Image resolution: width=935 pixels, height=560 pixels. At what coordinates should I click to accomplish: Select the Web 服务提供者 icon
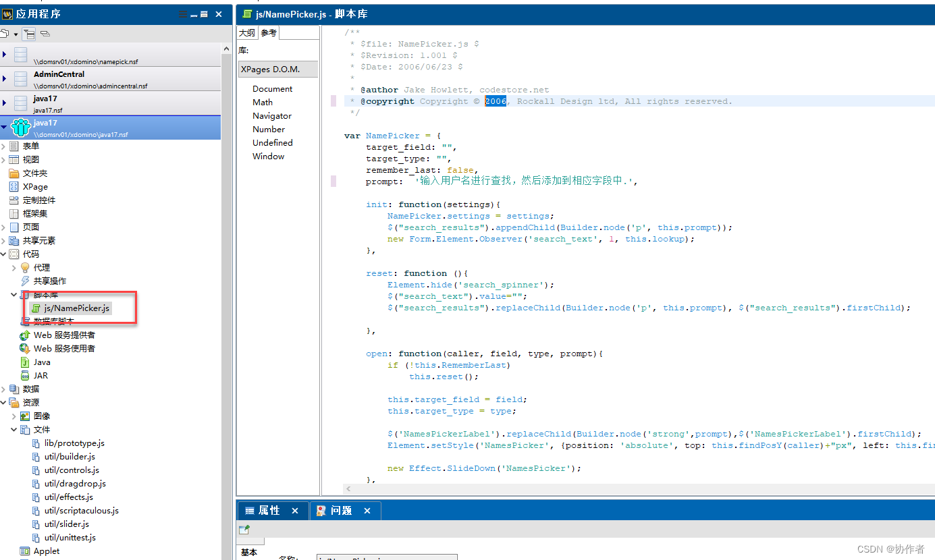[25, 335]
